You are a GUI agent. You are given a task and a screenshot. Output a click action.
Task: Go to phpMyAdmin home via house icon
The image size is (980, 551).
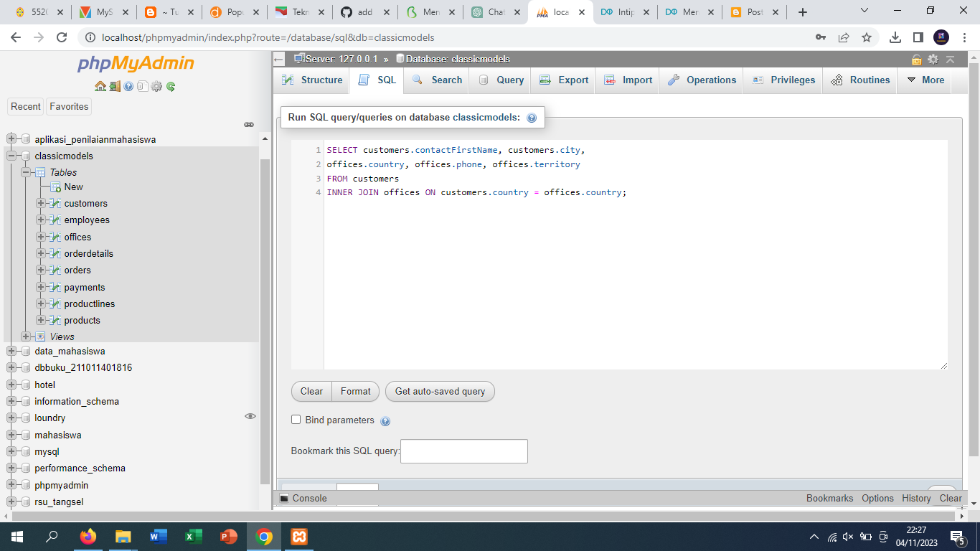click(x=100, y=86)
